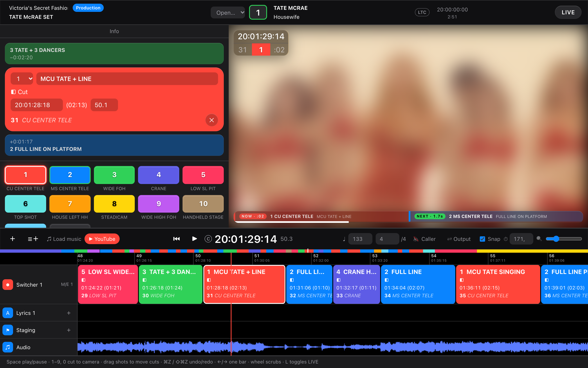Click the red Switcher 1 record icon
Viewport: 588px width, 368px height.
point(8,285)
